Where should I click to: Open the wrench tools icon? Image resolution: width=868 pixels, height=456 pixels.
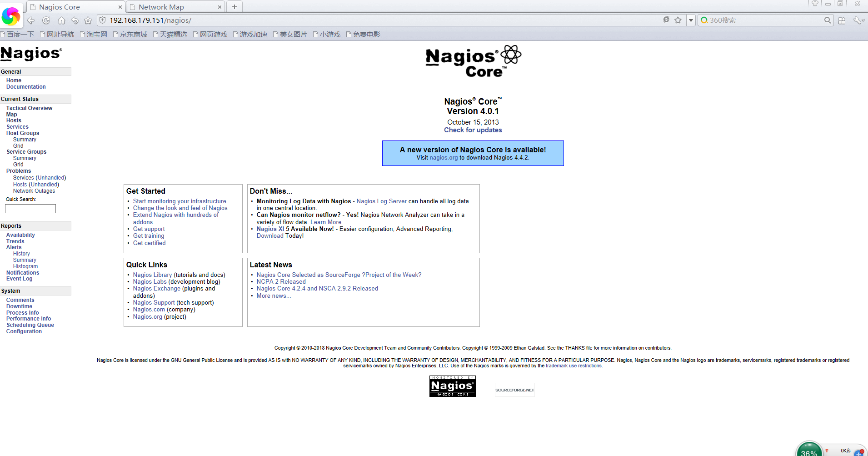pos(858,20)
